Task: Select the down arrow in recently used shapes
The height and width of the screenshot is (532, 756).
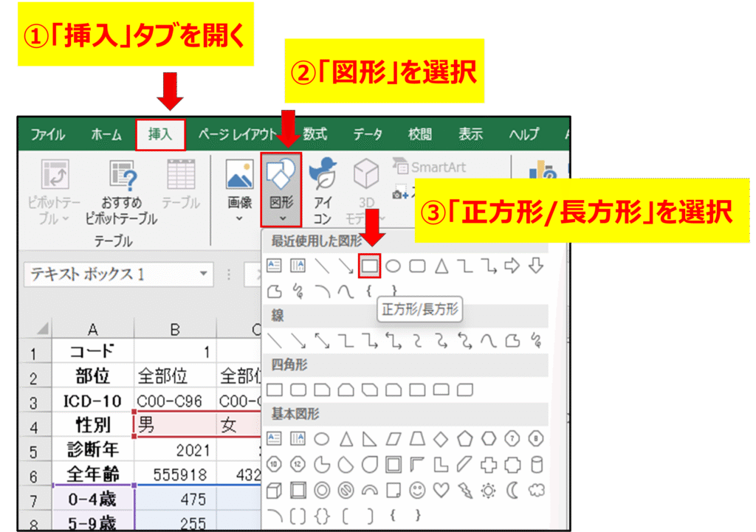Action: click(537, 266)
